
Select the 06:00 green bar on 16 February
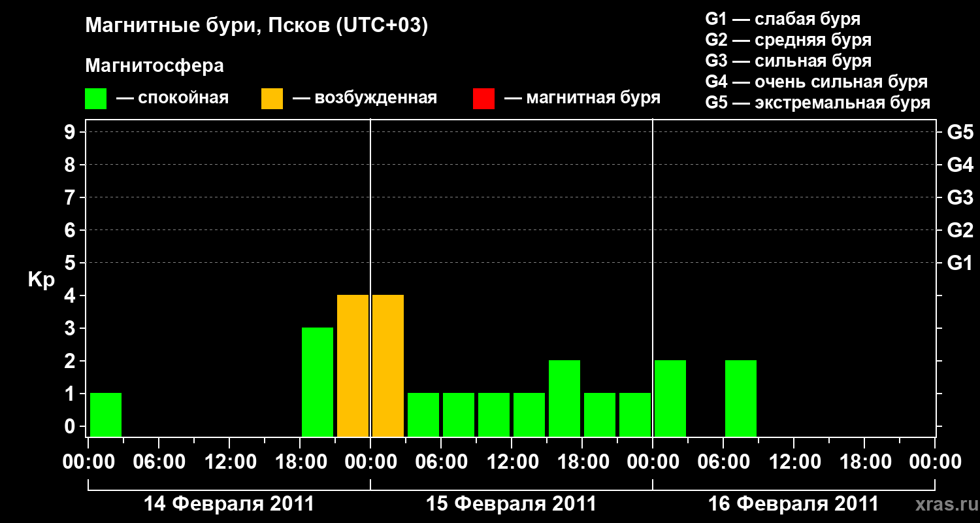(741, 398)
